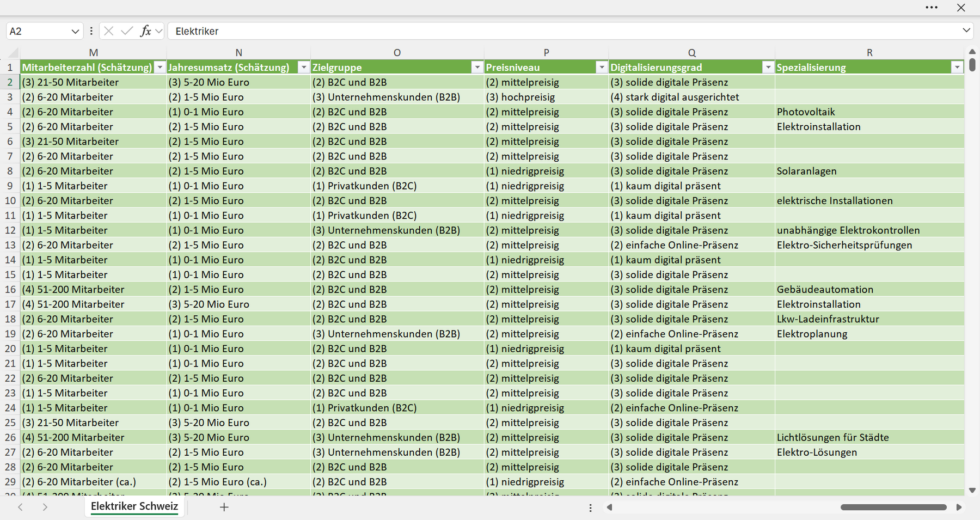The height and width of the screenshot is (520, 980).
Task: Click the vertical scrollbar thumb
Action: (972, 65)
